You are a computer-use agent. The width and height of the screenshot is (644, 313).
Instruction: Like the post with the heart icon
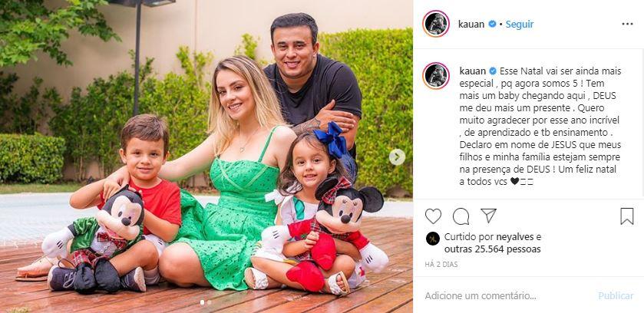tap(433, 216)
